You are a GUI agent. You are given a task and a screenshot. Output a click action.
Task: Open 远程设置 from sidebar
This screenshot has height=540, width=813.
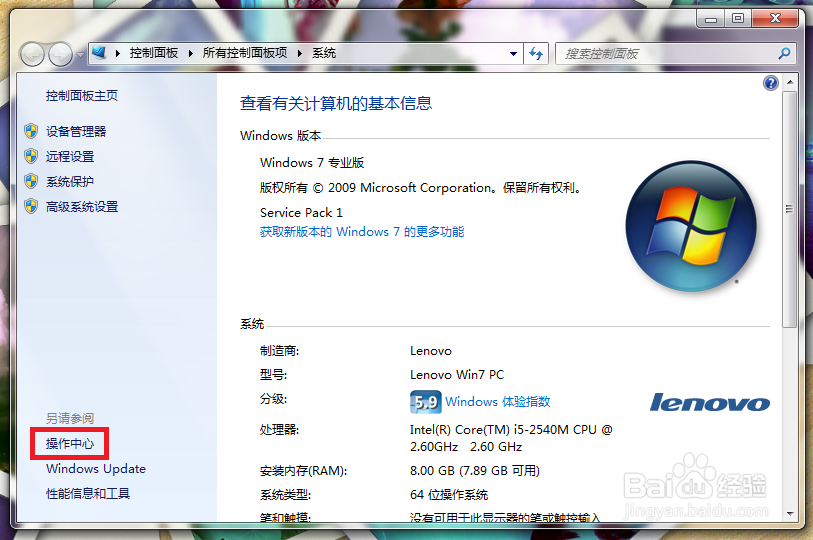tap(70, 156)
